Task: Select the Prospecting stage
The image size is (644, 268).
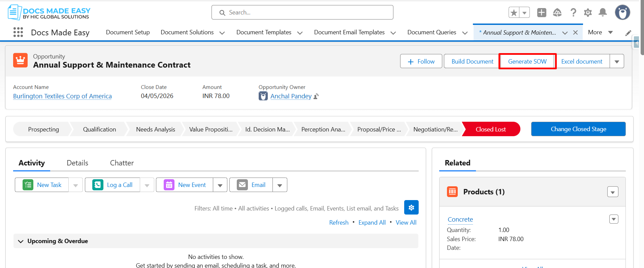Action: point(43,129)
